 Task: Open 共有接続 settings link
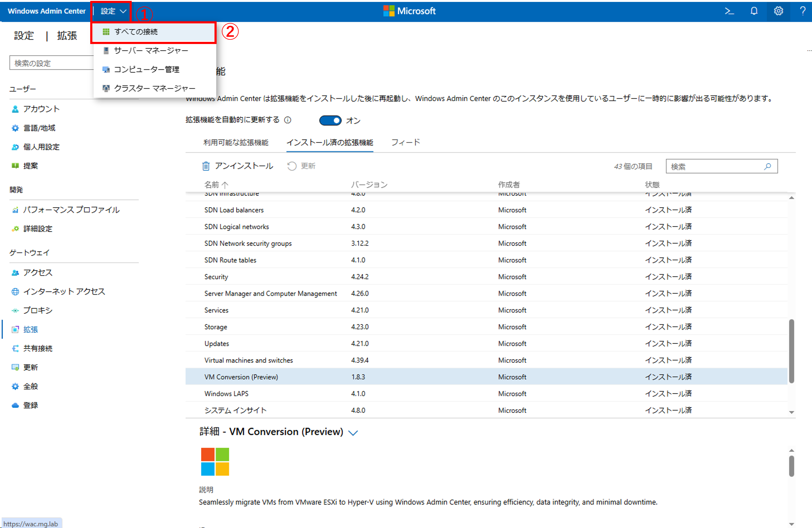(x=37, y=348)
